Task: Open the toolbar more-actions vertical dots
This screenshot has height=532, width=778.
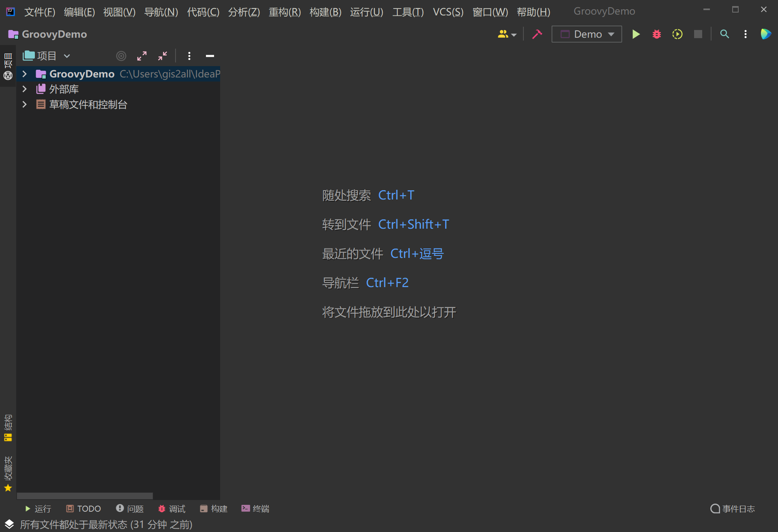Action: (x=745, y=34)
